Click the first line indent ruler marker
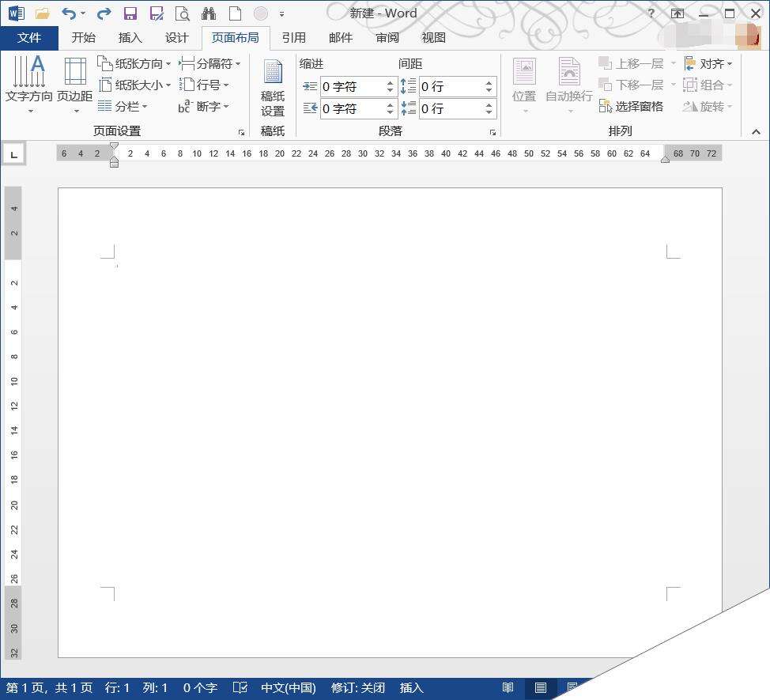 (114, 146)
